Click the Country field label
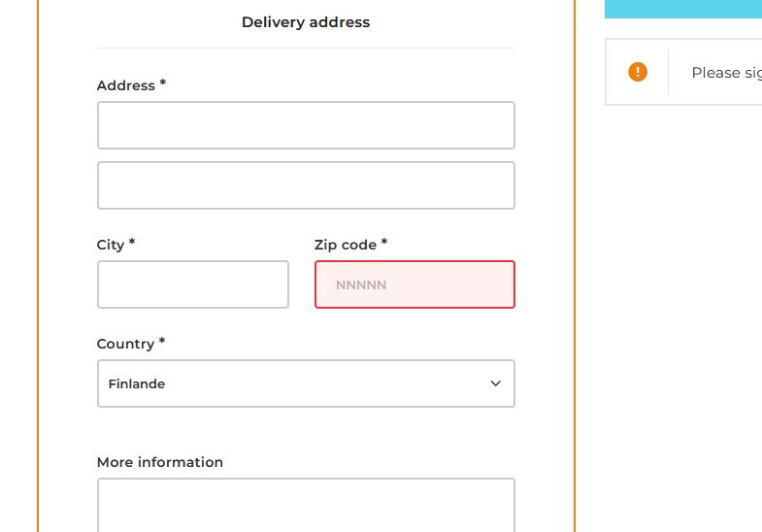The width and height of the screenshot is (762, 532). click(125, 344)
